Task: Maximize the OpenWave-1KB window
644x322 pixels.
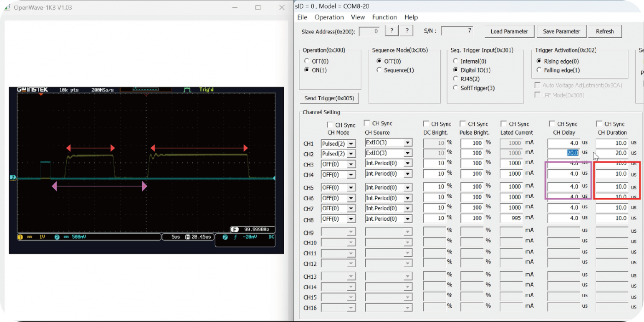Action: point(258,8)
